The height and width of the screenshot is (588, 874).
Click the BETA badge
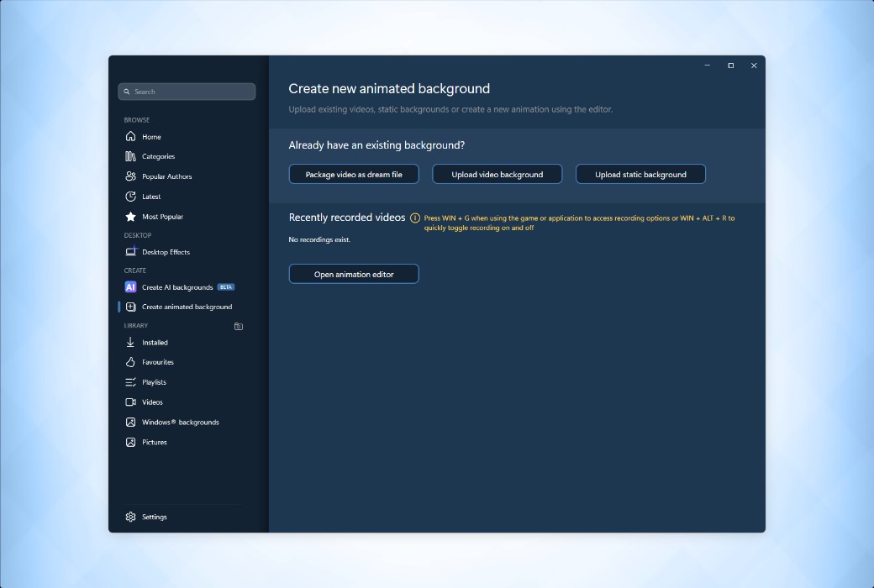226,287
